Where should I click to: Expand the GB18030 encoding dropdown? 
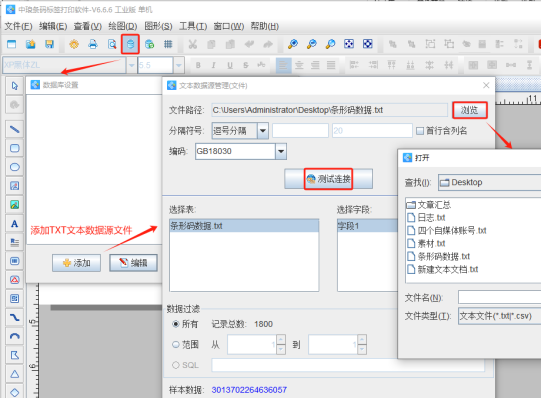coord(281,151)
